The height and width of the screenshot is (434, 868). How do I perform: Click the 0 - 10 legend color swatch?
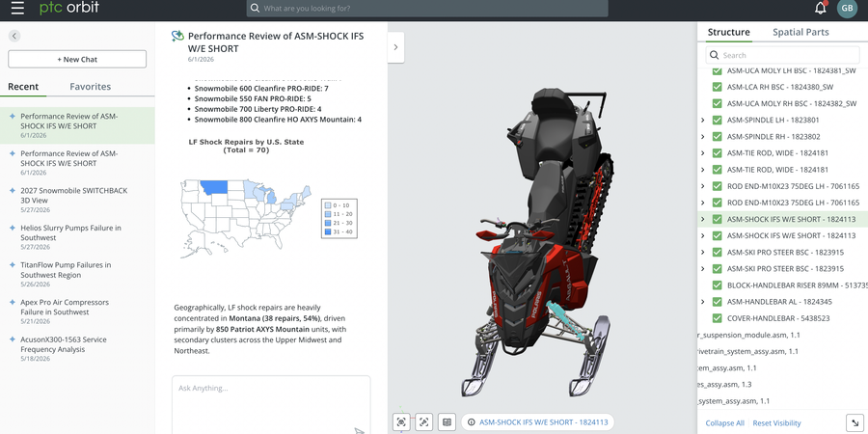[x=327, y=205]
